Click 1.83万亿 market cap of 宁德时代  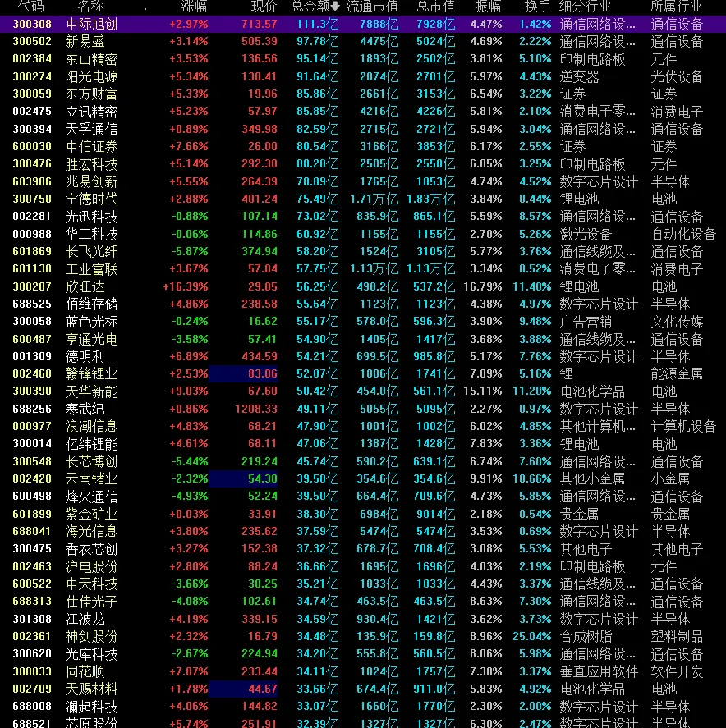point(430,199)
